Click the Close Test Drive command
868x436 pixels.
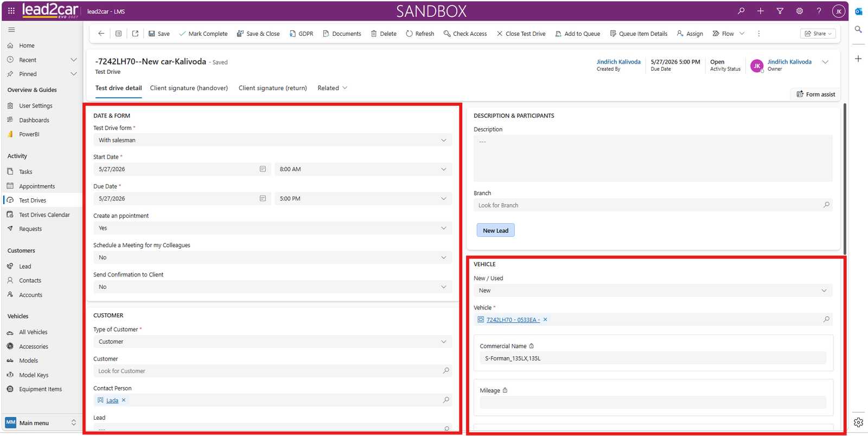(x=521, y=34)
